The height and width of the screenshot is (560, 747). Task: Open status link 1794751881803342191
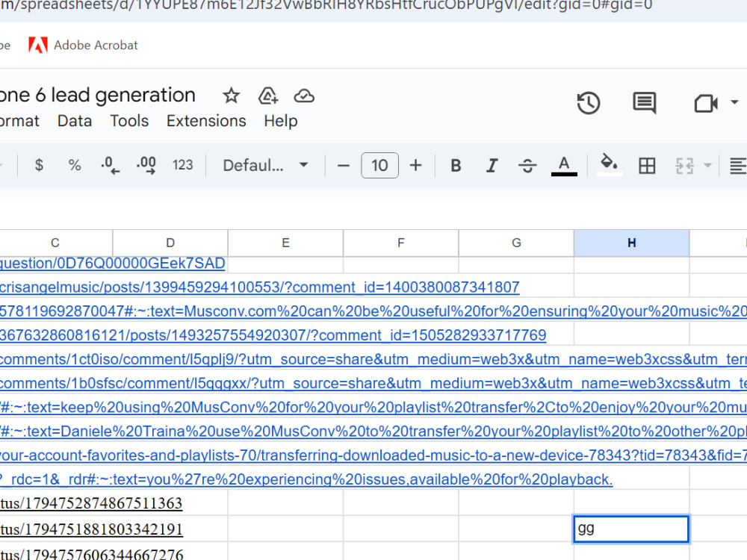91,529
